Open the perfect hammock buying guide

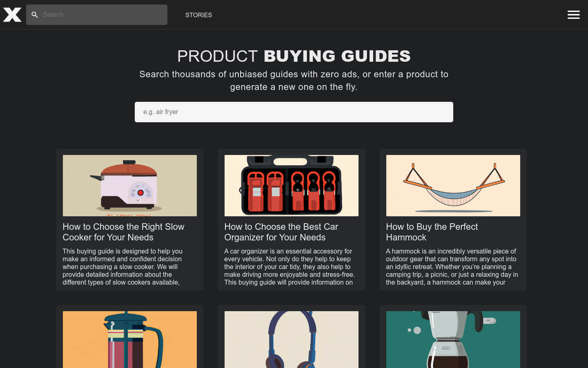(x=432, y=232)
